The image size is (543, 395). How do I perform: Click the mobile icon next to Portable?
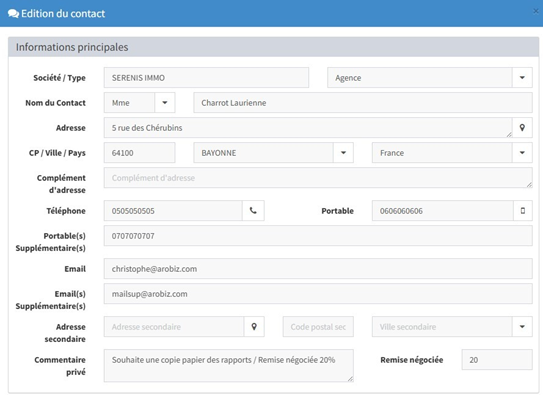(x=523, y=210)
